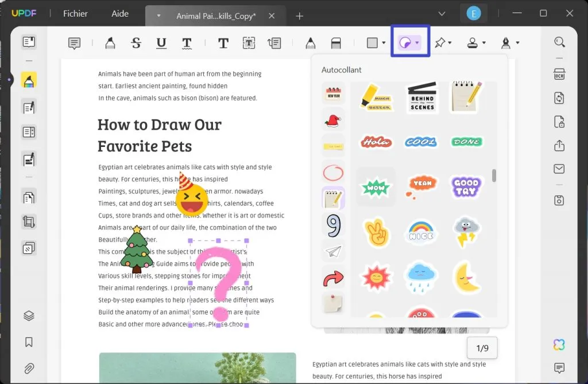Open the user account avatar E

tap(474, 14)
